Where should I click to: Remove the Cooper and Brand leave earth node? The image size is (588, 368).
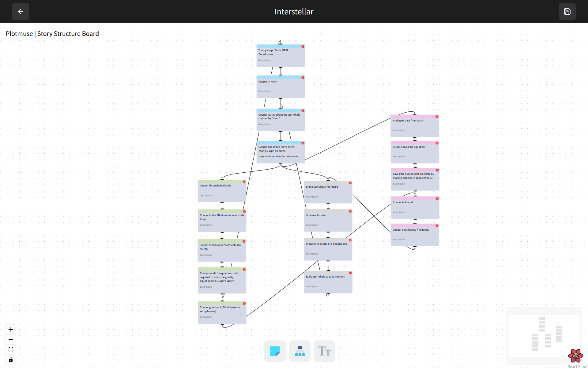(303, 143)
